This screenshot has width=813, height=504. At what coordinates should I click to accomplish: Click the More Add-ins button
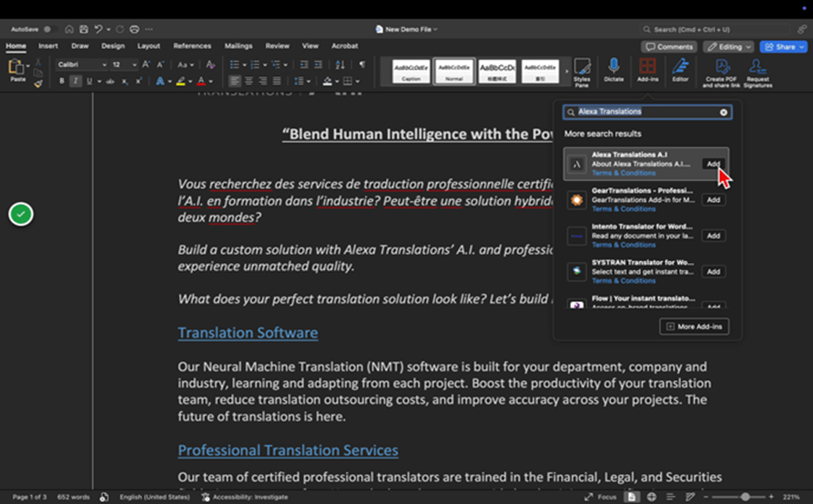click(694, 327)
